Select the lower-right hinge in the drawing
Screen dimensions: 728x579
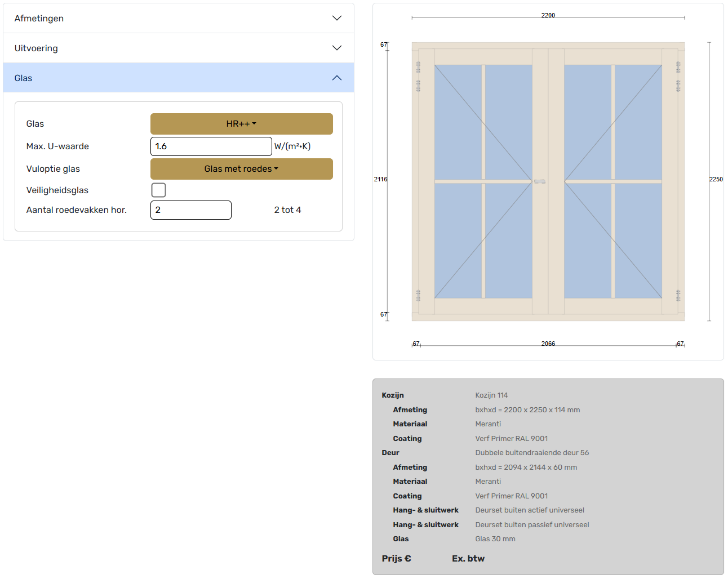tap(678, 295)
